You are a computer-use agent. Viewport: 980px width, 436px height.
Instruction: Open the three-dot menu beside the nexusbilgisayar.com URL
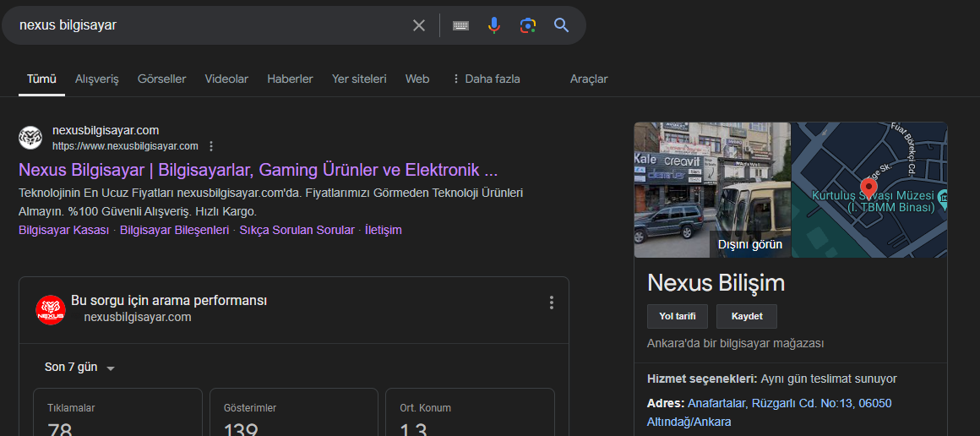pyautogui.click(x=211, y=146)
